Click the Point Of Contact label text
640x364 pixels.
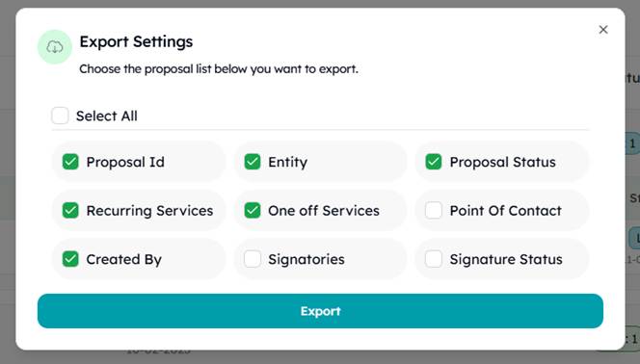pyautogui.click(x=506, y=211)
